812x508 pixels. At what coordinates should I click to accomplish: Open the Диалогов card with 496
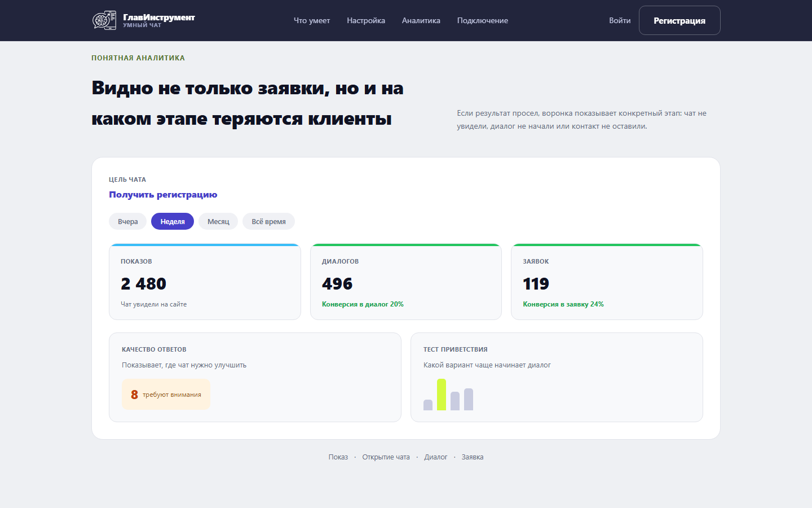click(x=406, y=282)
